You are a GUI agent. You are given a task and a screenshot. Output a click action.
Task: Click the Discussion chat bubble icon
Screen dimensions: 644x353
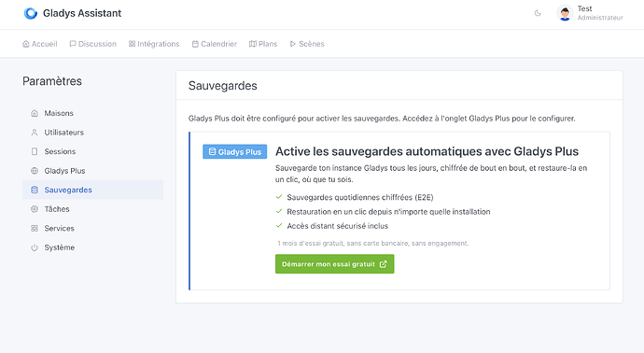click(73, 44)
